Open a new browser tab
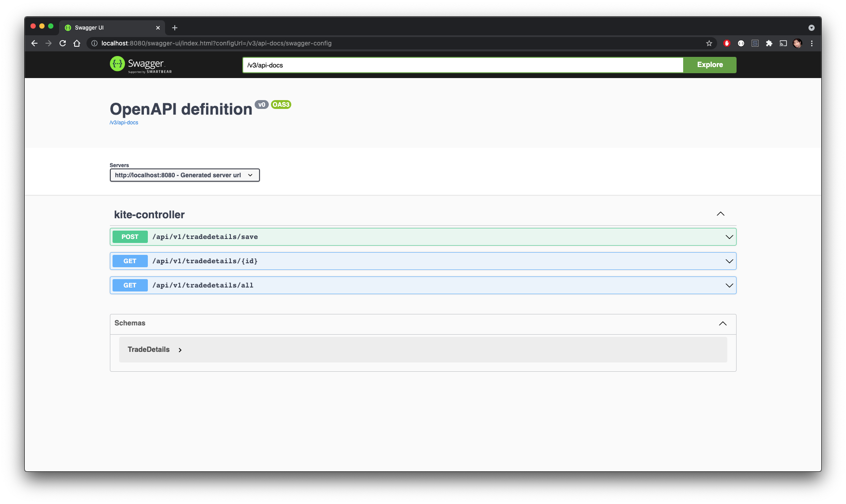Image resolution: width=846 pixels, height=504 pixels. point(175,28)
